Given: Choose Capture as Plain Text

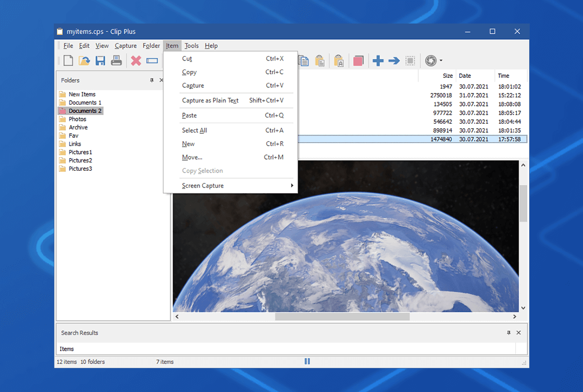Looking at the screenshot, I should [230, 100].
